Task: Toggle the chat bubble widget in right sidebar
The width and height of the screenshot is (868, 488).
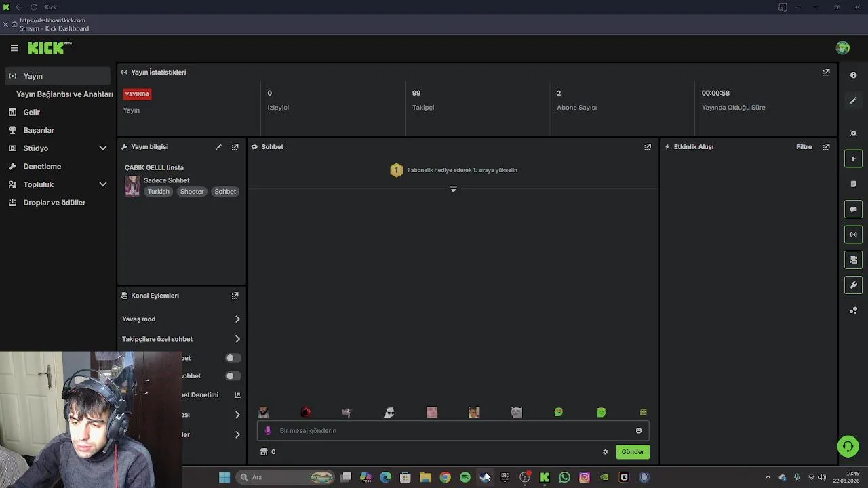Action: click(x=854, y=209)
